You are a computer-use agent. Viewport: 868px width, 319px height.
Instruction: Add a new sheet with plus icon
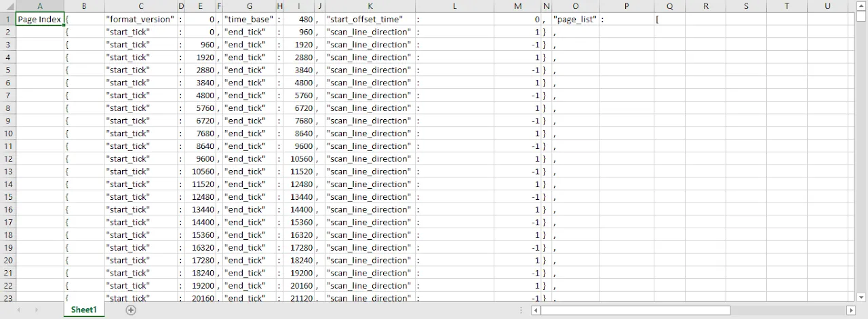click(x=131, y=310)
